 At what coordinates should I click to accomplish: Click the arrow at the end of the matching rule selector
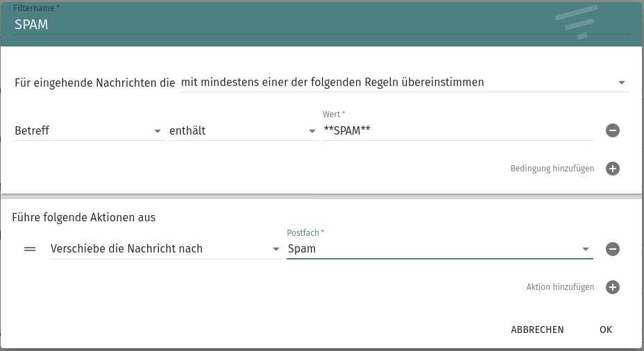click(x=621, y=83)
